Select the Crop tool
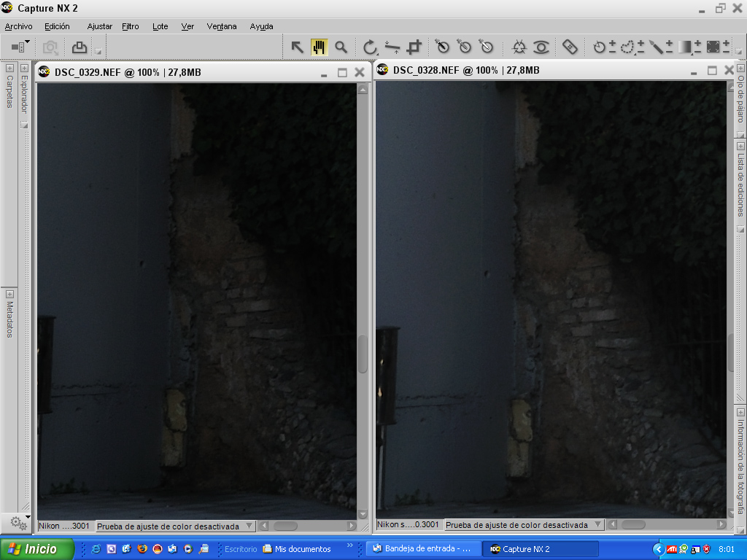 coord(414,47)
